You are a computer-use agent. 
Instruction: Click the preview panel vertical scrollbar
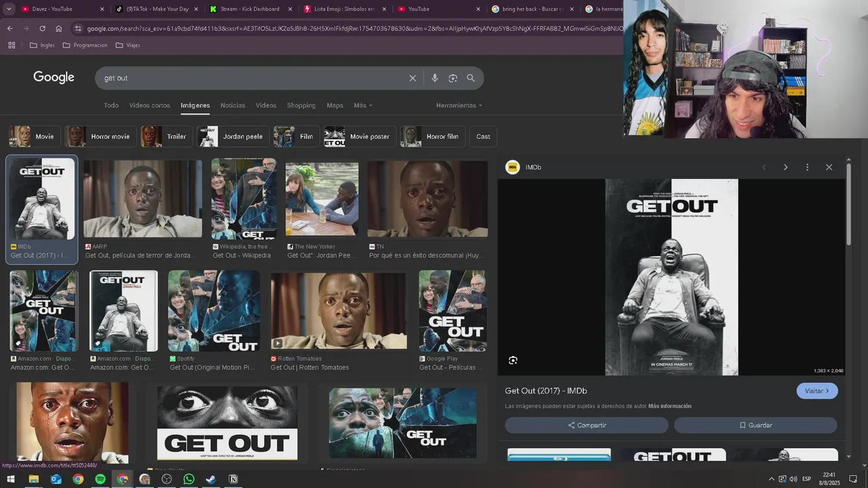point(848,203)
